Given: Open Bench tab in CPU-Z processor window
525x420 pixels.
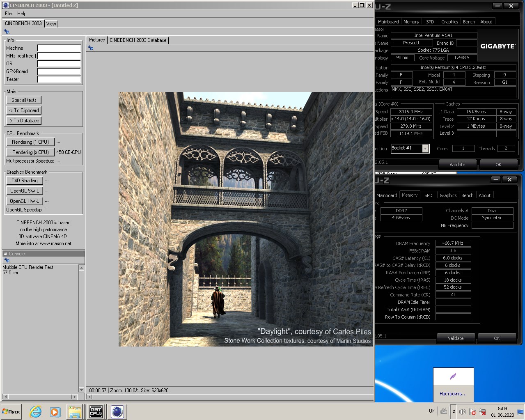Looking at the screenshot, I should pyautogui.click(x=469, y=22).
